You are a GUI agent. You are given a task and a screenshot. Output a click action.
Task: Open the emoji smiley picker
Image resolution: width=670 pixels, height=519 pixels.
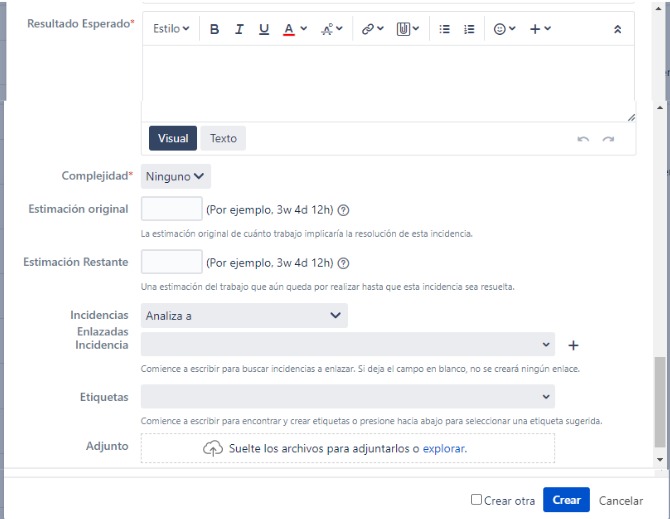tap(504, 29)
